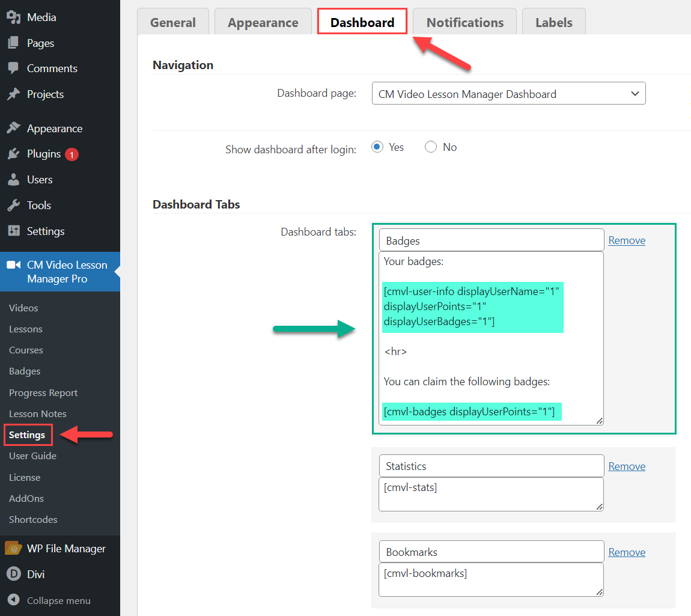691x616 pixels.
Task: Click the Pages icon in sidebar
Action: (x=14, y=43)
